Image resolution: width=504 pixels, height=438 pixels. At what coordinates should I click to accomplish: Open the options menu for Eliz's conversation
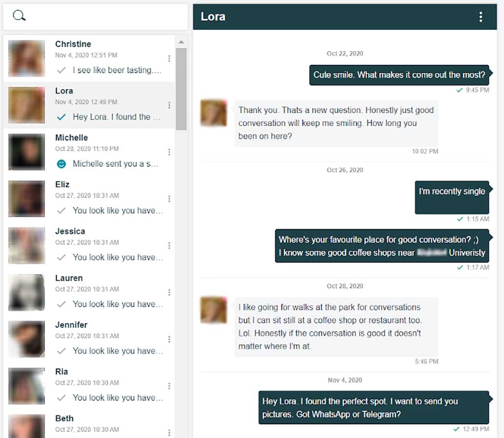click(x=170, y=198)
